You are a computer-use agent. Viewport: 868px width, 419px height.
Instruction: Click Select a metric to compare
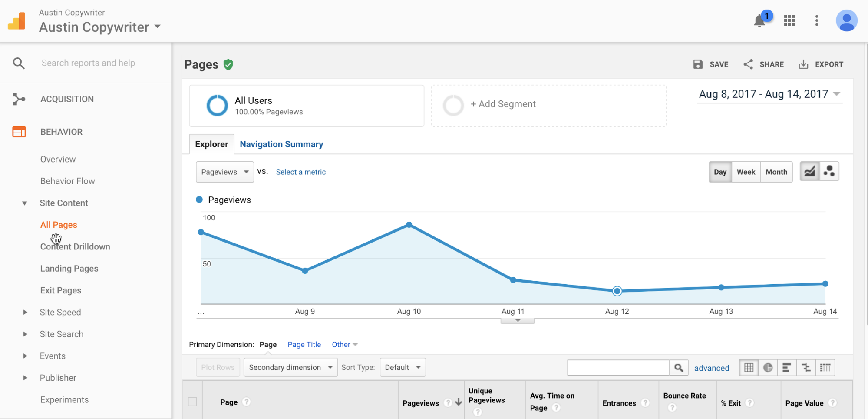(x=300, y=172)
